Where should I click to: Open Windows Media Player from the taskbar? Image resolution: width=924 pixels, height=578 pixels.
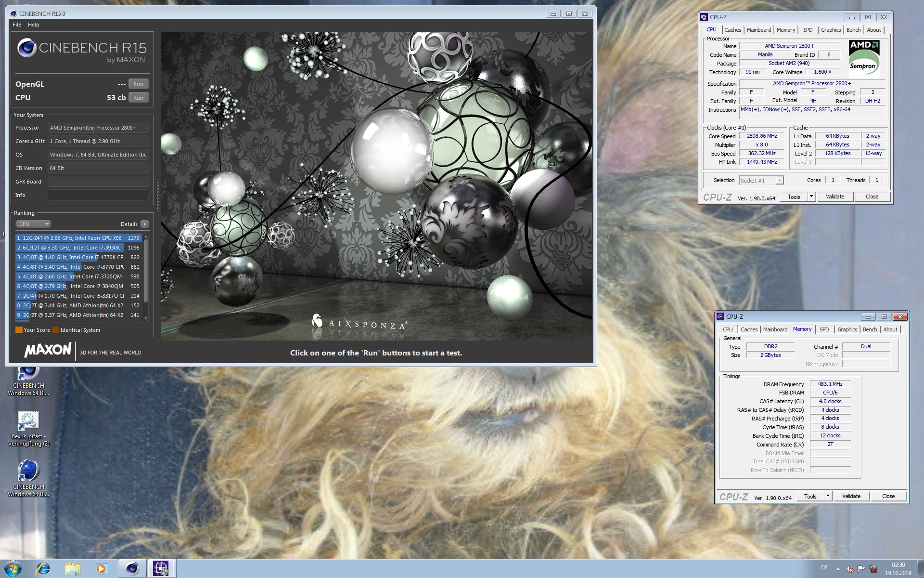102,569
